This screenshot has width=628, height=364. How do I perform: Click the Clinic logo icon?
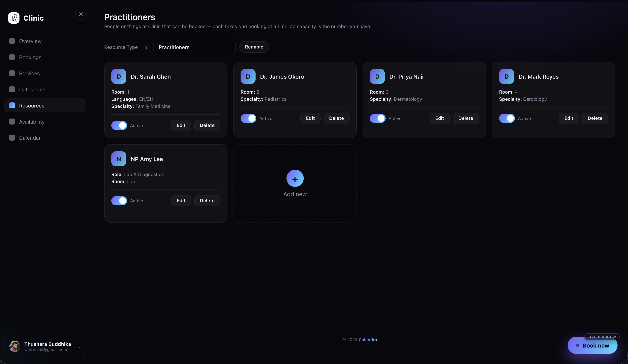pyautogui.click(x=14, y=18)
